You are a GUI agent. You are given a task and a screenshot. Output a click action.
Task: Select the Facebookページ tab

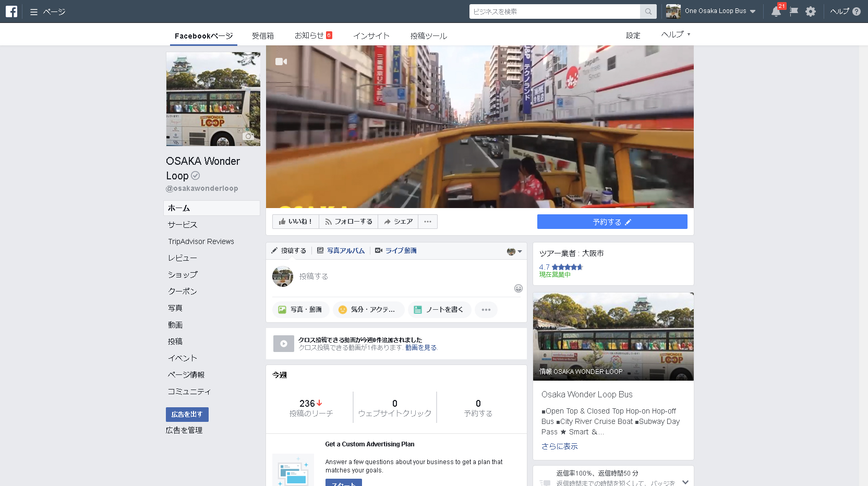pos(203,36)
